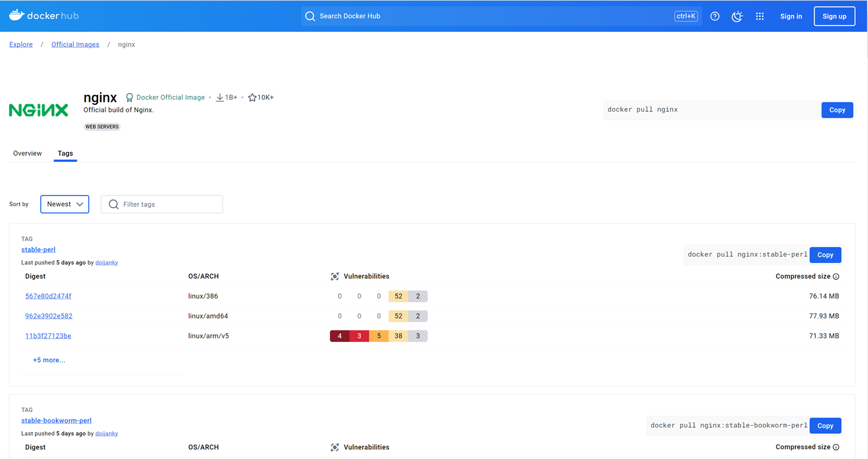This screenshot has height=459, width=868.
Task: Click the linux/amd64 architecture cell
Action: 208,316
